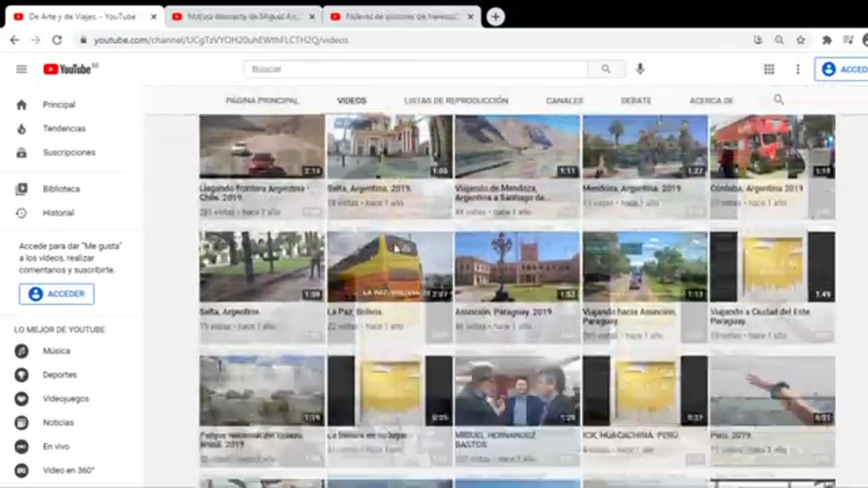868x488 pixels.
Task: Click the MIGUEL HERNÁNDEZ BASTOS video title
Action: pyautogui.click(x=496, y=440)
